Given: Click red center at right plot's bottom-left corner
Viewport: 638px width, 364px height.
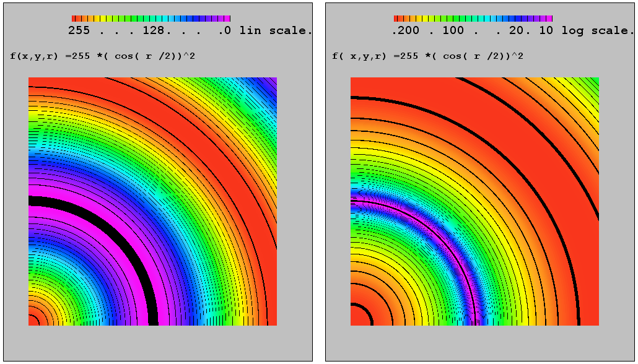Looking at the screenshot, I should click(x=358, y=318).
